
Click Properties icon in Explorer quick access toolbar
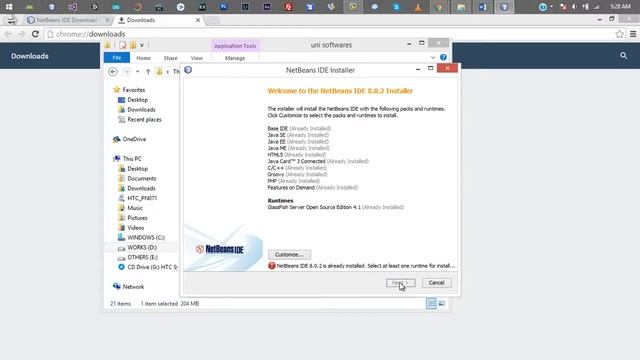coord(123,45)
